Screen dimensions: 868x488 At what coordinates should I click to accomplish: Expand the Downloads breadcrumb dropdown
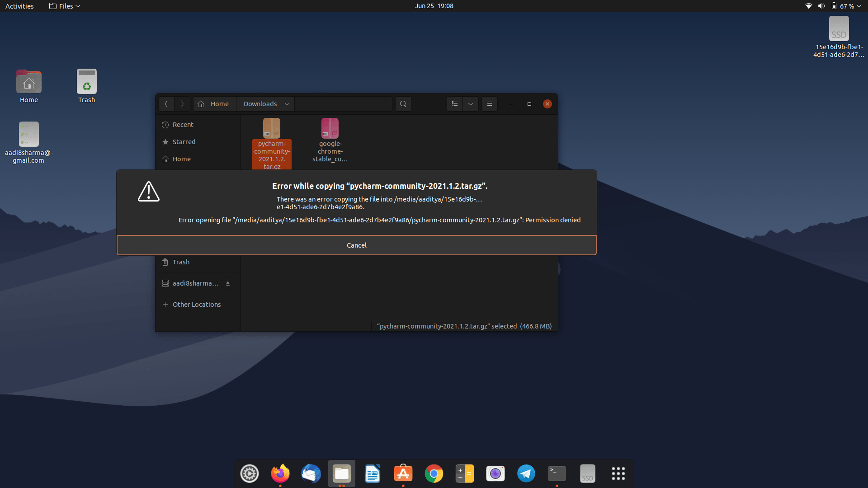coord(287,103)
